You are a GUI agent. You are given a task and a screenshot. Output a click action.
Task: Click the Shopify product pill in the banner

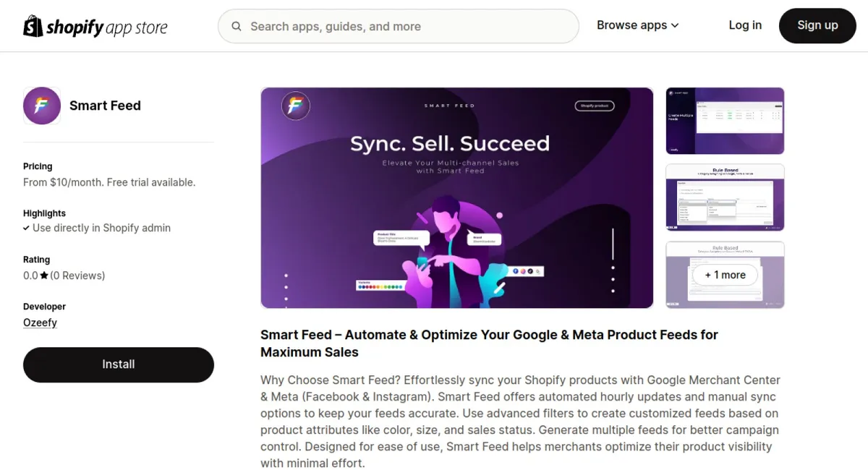594,106
